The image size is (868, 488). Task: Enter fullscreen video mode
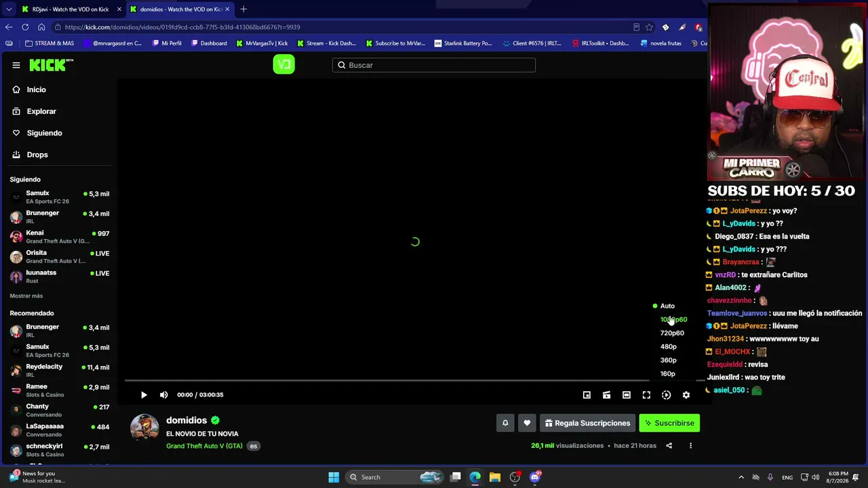tap(646, 394)
